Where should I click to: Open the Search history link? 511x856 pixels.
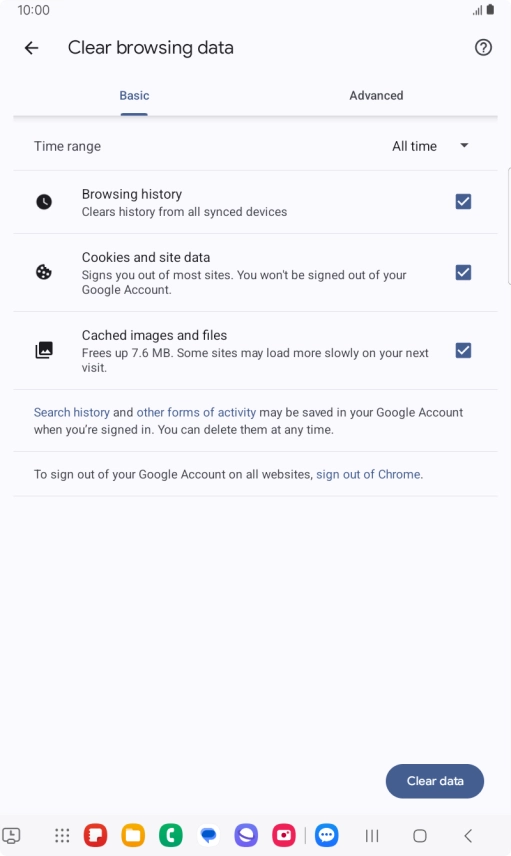coord(72,413)
